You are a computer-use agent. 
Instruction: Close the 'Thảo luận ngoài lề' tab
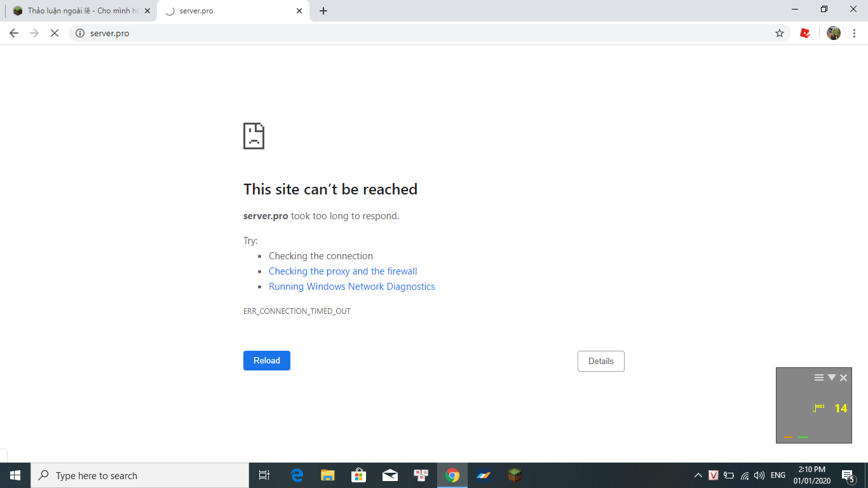[147, 11]
